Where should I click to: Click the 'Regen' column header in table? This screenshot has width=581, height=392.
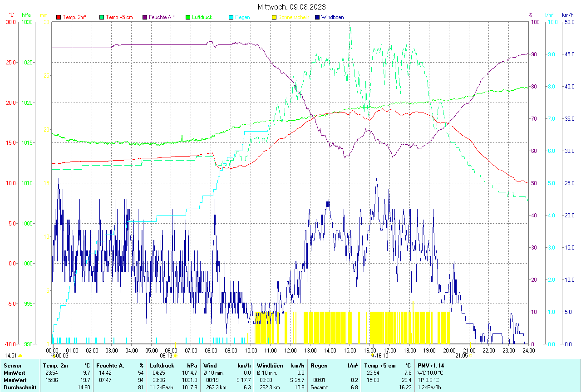319,365
